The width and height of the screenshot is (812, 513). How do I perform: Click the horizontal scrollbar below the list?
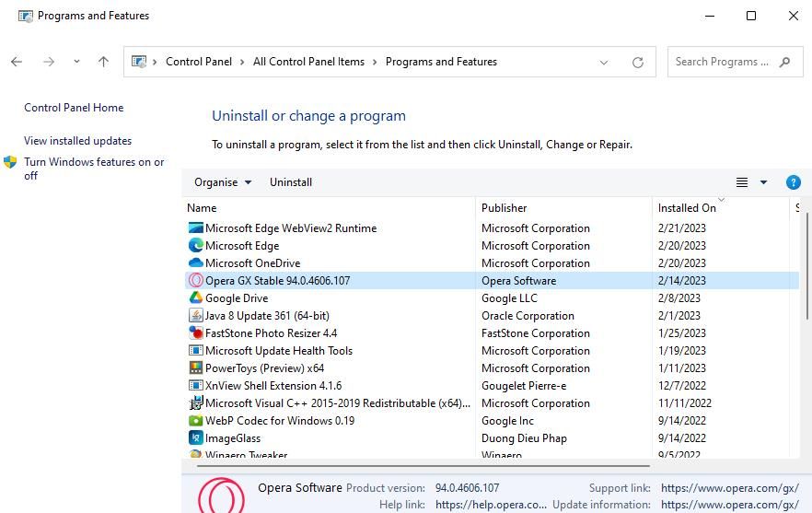click(423, 466)
